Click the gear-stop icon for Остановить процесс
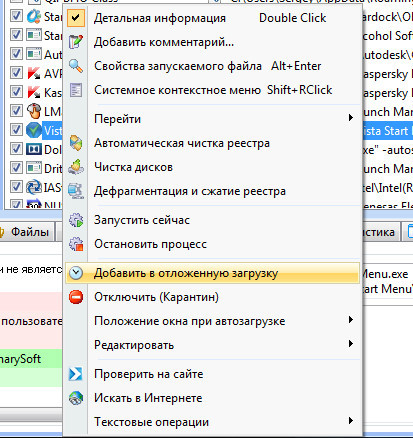 (x=76, y=244)
